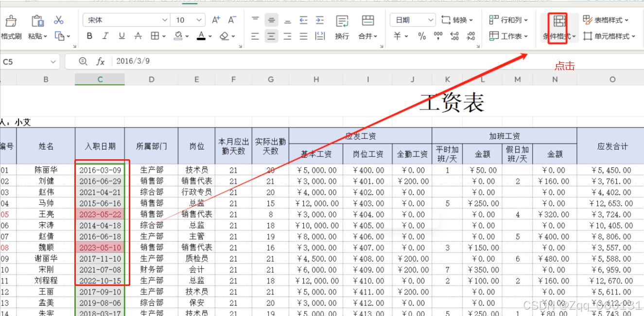Open the C5 Name Box dropdown
Screen dimensions: 644x316
pos(53,62)
